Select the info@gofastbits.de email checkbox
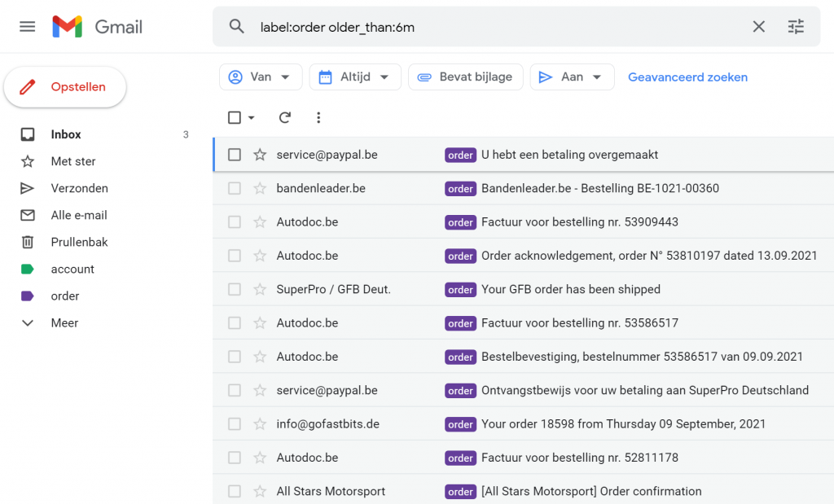This screenshot has width=834, height=504. point(235,423)
